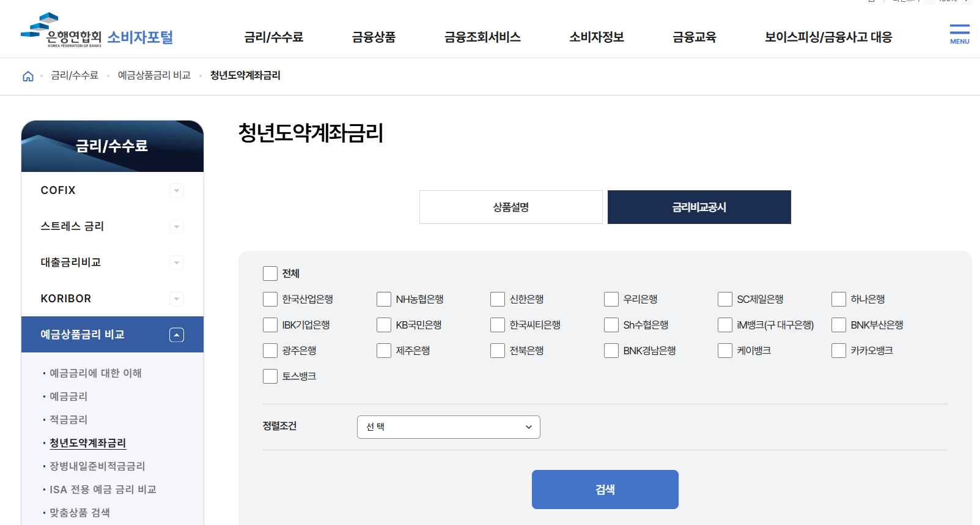The height and width of the screenshot is (525, 980).
Task: Open ISA 전용 예금 금리 비교 link
Action: point(103,490)
